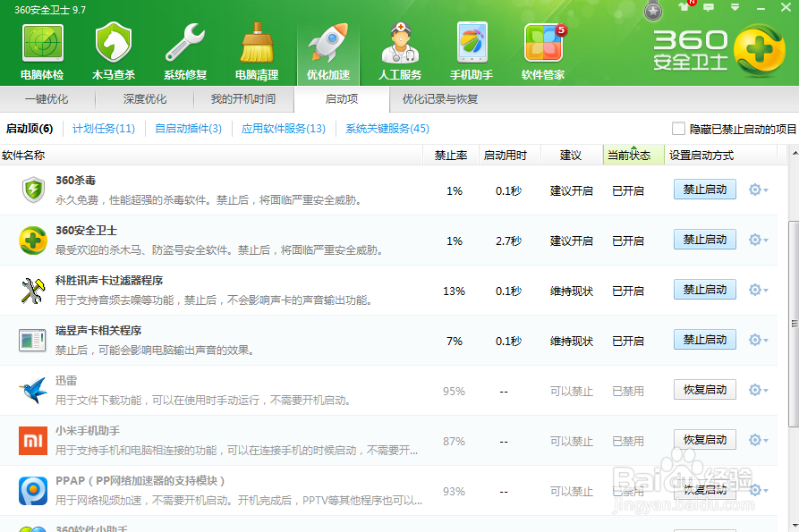This screenshot has height=532, width=799.
Task: Open 应用软件服务(13) link
Action: pos(284,129)
